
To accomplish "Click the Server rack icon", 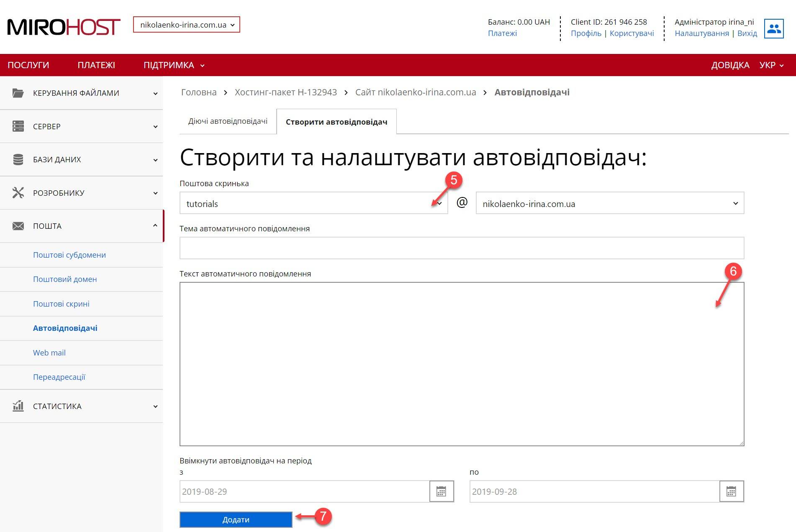I will [18, 126].
